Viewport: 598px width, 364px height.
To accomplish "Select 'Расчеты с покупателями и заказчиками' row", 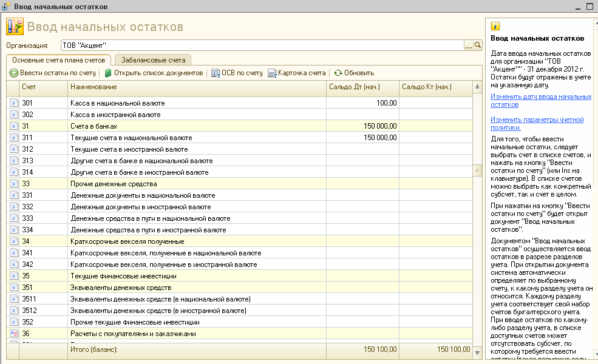I will click(x=240, y=334).
